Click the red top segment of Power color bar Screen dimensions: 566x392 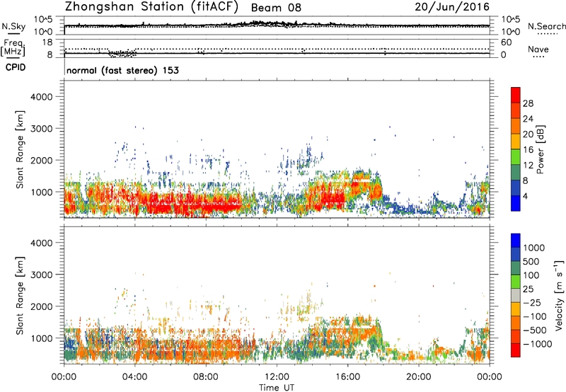click(x=516, y=96)
